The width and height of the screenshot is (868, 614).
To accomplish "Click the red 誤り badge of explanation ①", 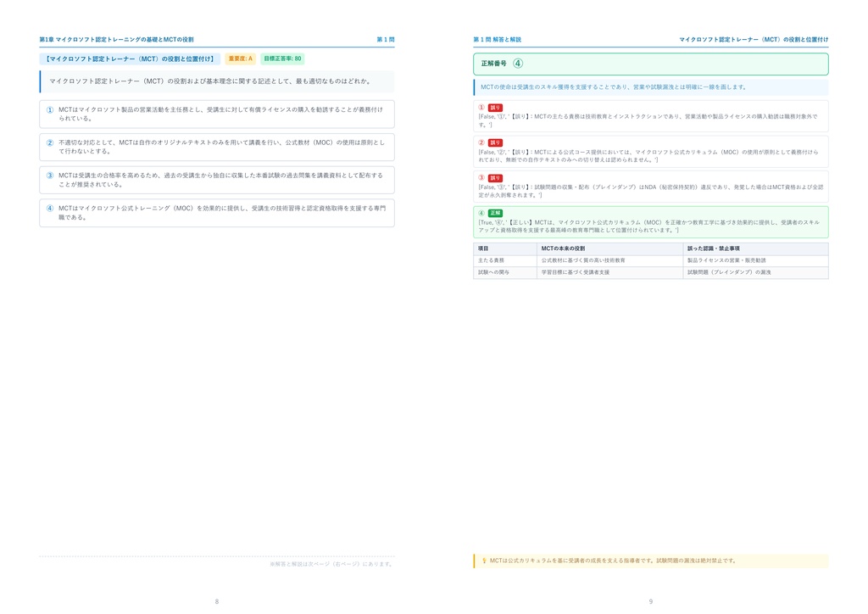I will (x=495, y=108).
